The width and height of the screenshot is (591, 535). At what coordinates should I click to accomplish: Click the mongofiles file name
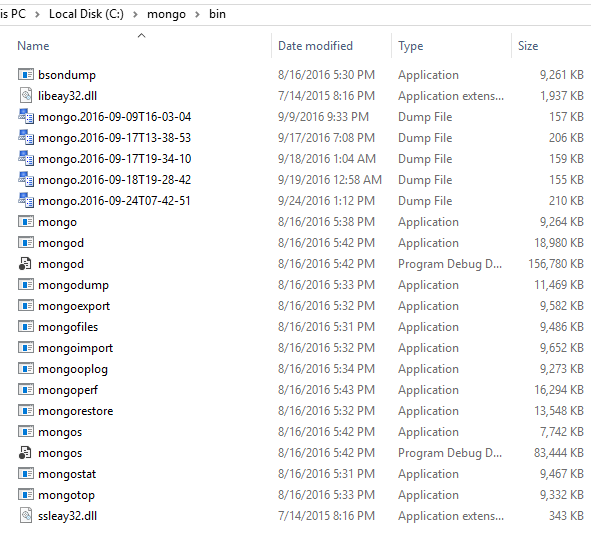click(68, 327)
